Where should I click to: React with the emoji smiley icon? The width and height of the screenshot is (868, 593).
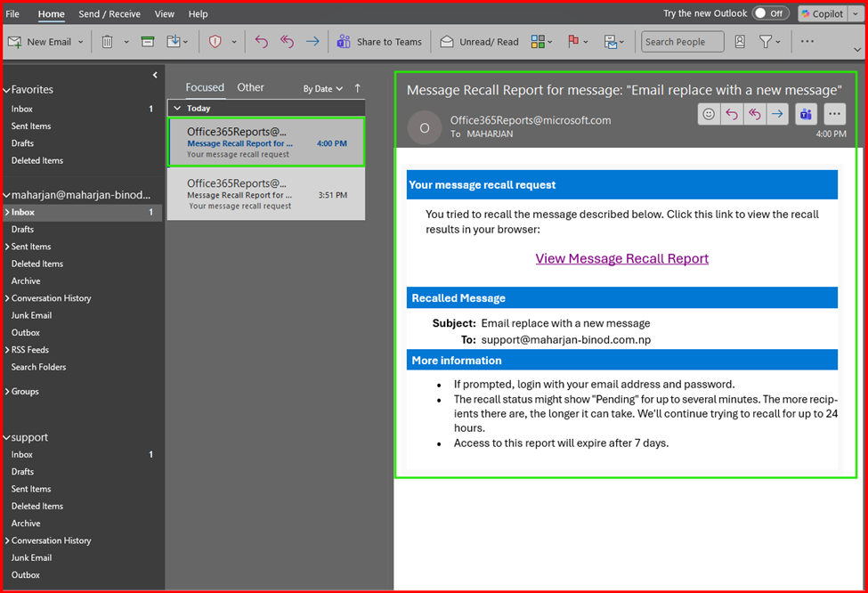[x=709, y=114]
